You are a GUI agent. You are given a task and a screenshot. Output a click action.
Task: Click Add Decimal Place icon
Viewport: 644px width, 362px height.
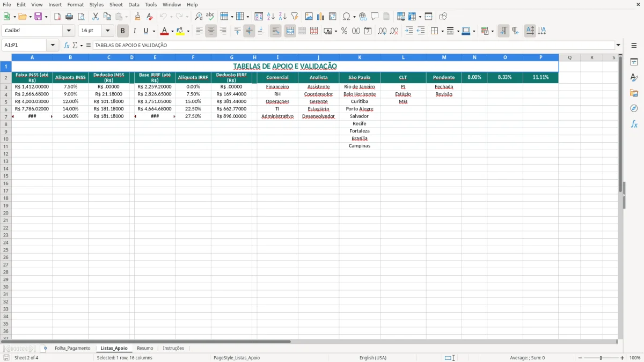click(382, 31)
